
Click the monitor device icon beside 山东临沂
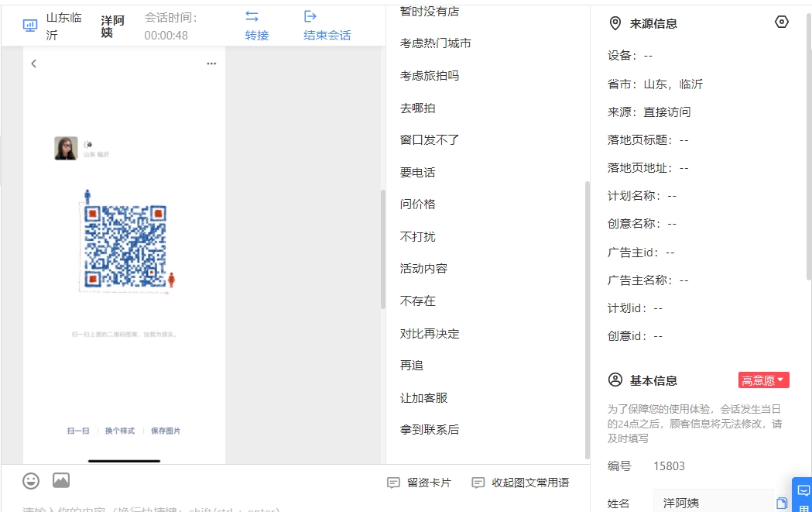pos(30,26)
